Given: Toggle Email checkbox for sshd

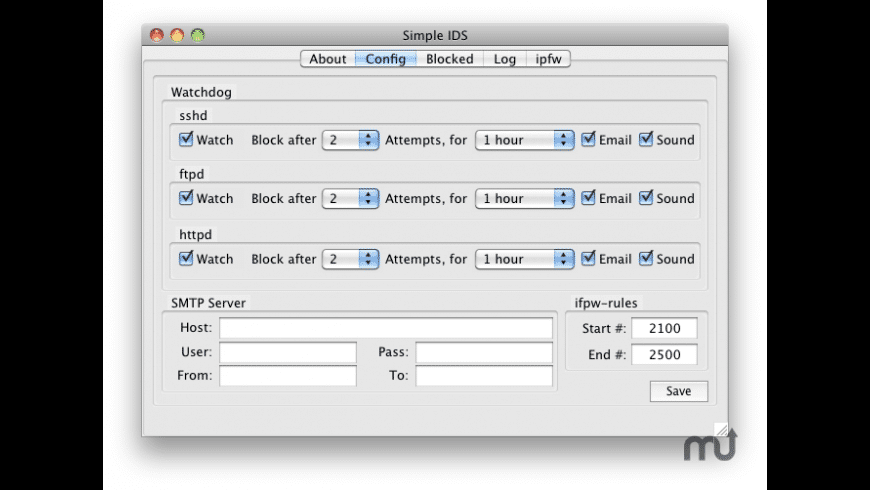Looking at the screenshot, I should pos(588,139).
